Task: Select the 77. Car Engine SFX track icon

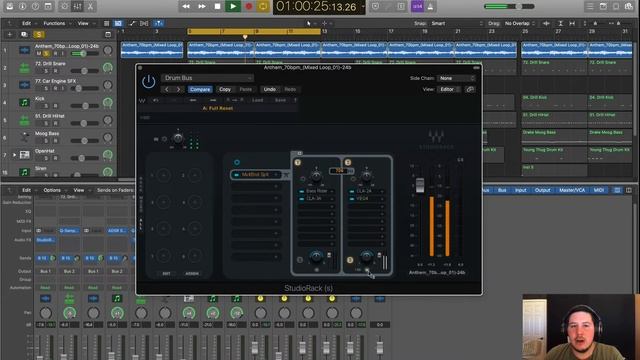Action: (x=24, y=85)
